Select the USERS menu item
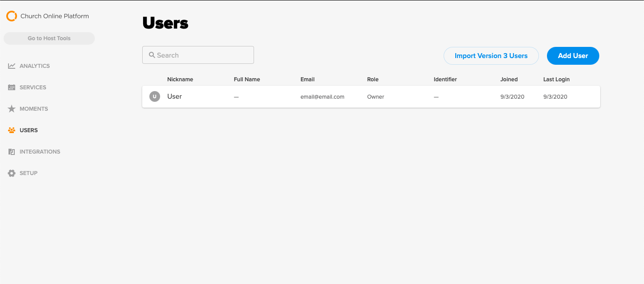Image resolution: width=644 pixels, height=284 pixels. coord(29,130)
